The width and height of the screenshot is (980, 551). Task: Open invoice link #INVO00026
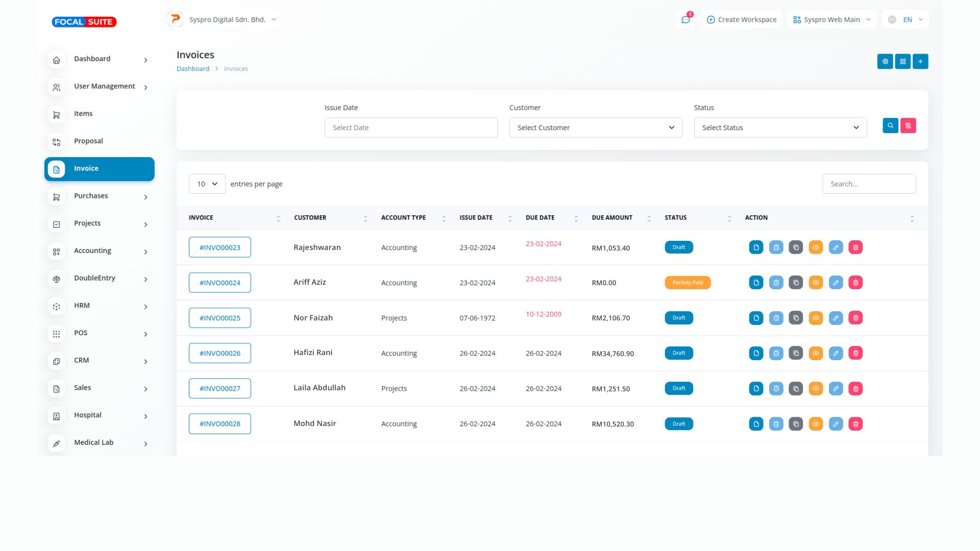click(x=219, y=353)
